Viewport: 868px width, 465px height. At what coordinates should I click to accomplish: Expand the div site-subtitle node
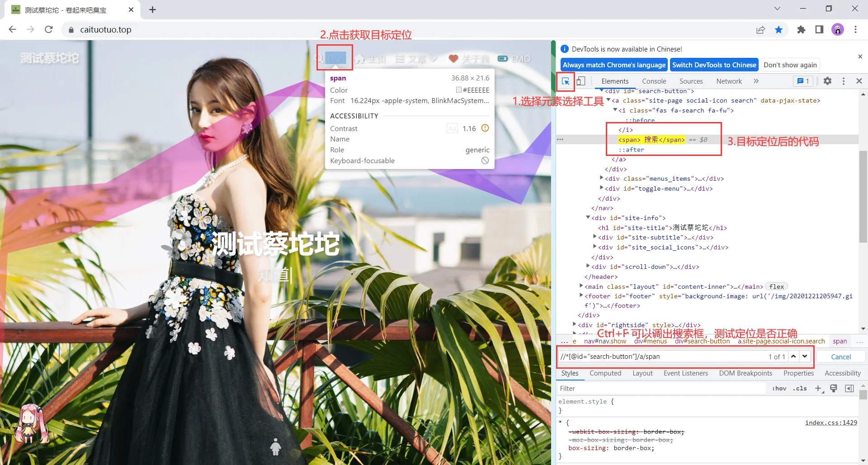[x=595, y=237]
